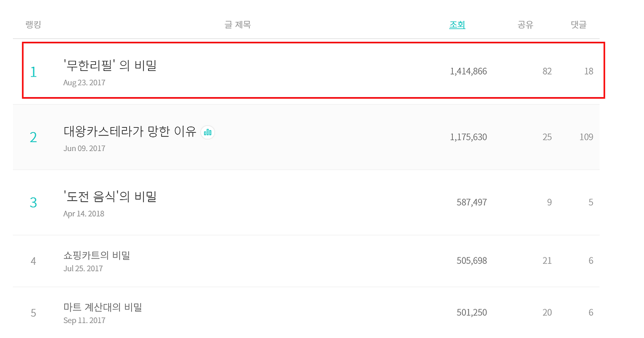Select the 587,497 view count
This screenshot has width=644, height=338.
click(471, 202)
